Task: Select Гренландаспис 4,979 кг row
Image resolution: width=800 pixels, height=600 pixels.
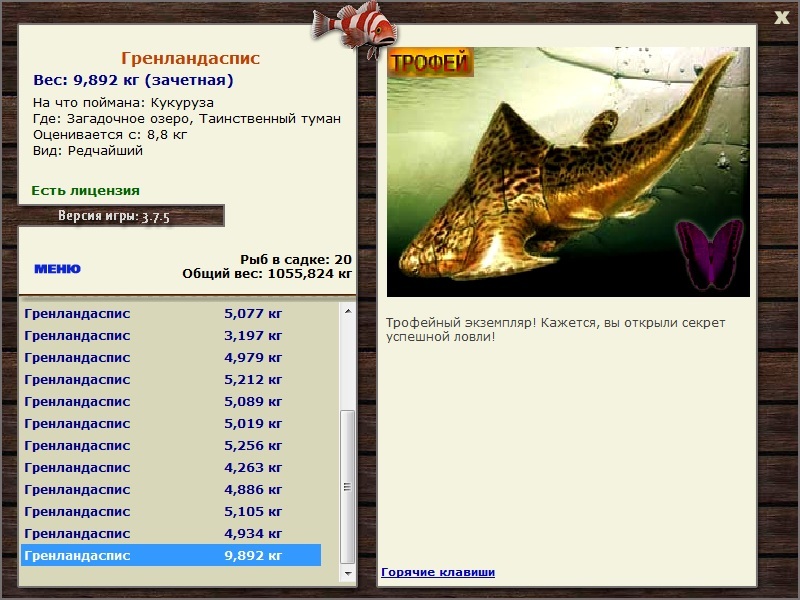Action: 171,358
